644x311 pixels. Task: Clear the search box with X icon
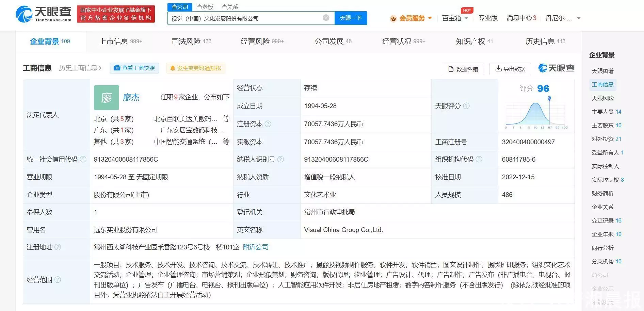326,18
